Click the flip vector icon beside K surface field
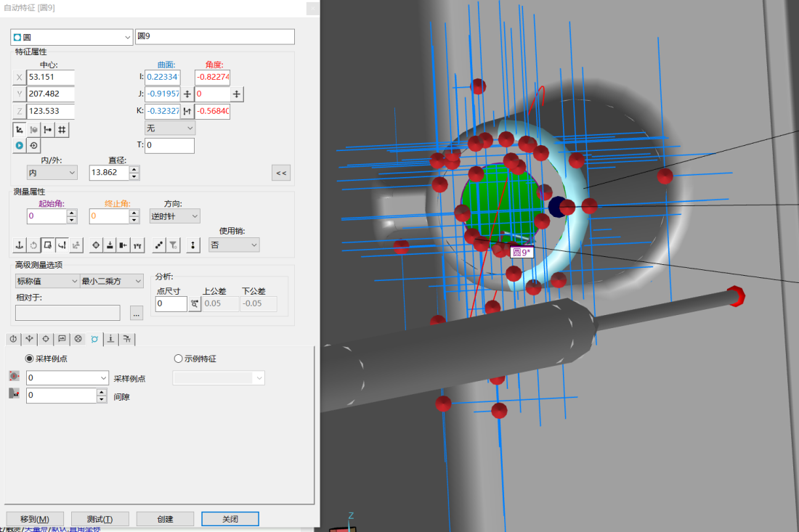The width and height of the screenshot is (799, 532). [x=187, y=111]
